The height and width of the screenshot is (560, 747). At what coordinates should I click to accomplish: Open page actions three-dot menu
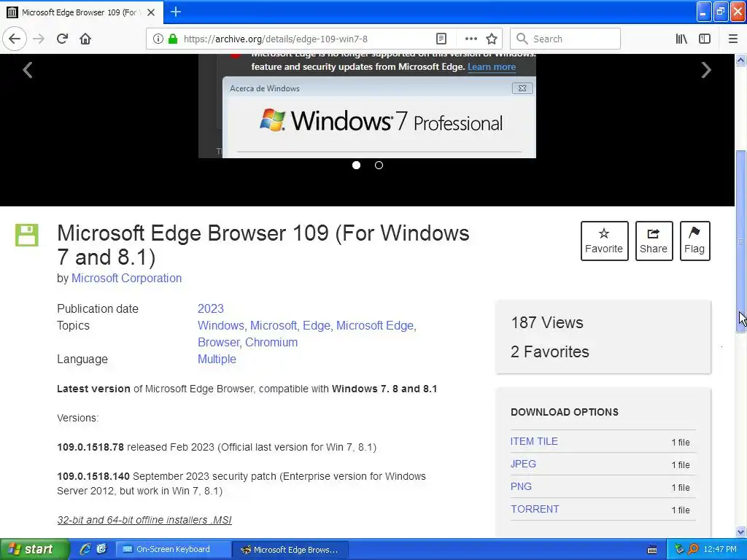tap(471, 39)
